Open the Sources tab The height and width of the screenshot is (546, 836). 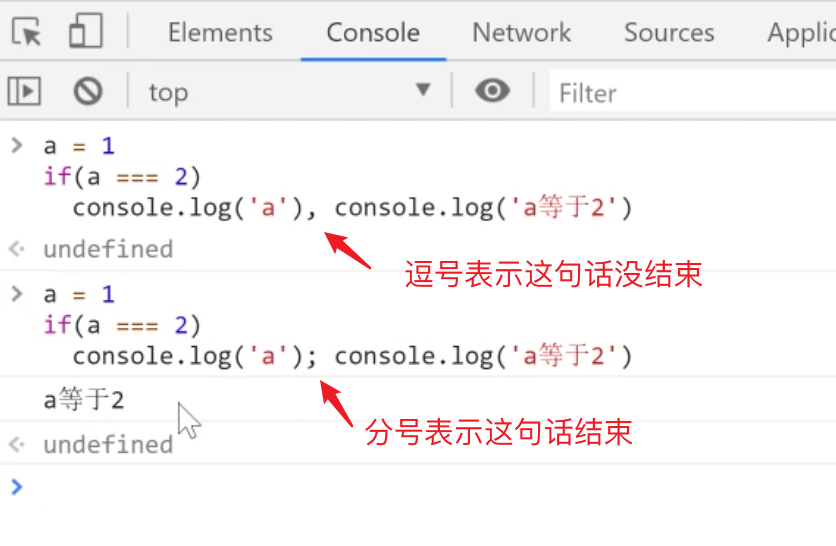coord(669,33)
